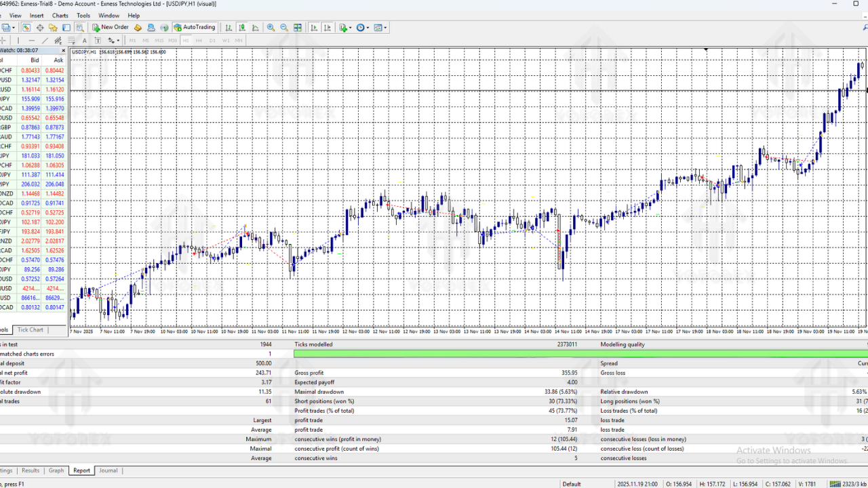Open the Tick Chart tab
The image size is (868, 488).
(30, 330)
